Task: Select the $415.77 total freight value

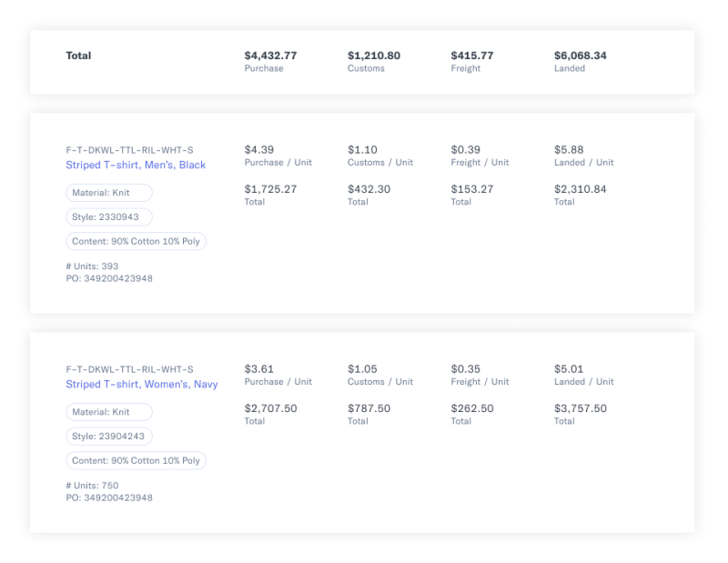Action: [x=472, y=55]
